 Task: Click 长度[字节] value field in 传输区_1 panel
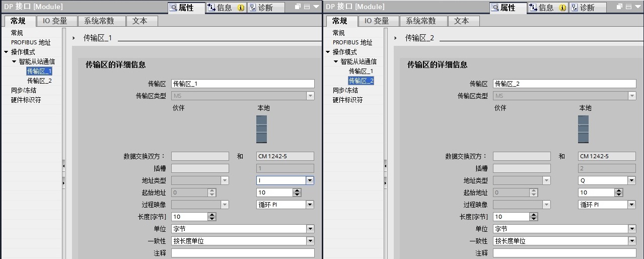point(189,217)
